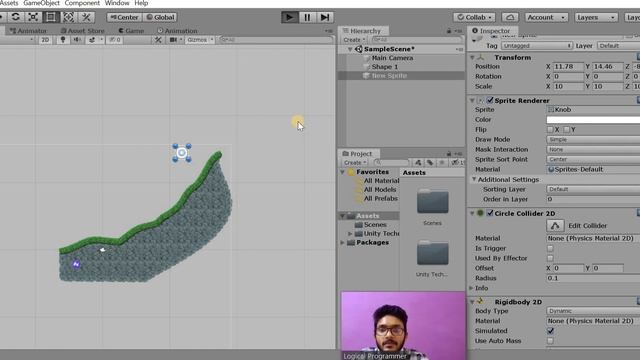Advance one frame with Step button

pos(325,17)
